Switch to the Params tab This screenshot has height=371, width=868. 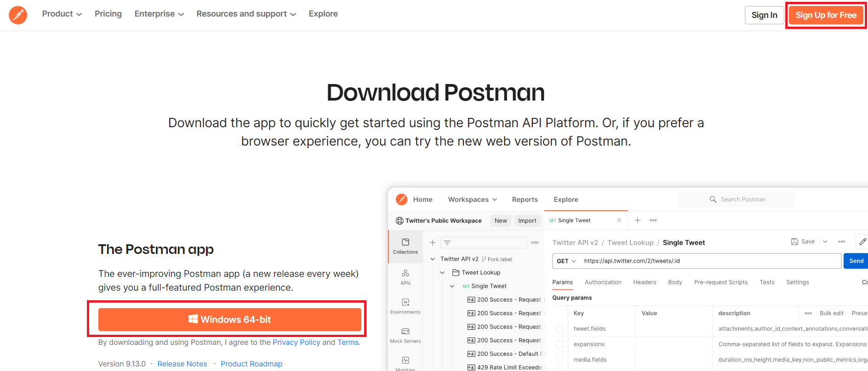[562, 282]
